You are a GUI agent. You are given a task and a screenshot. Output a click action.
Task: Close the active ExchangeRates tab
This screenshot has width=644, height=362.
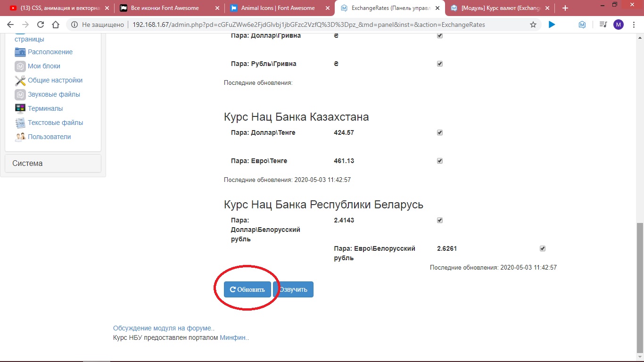point(438,8)
